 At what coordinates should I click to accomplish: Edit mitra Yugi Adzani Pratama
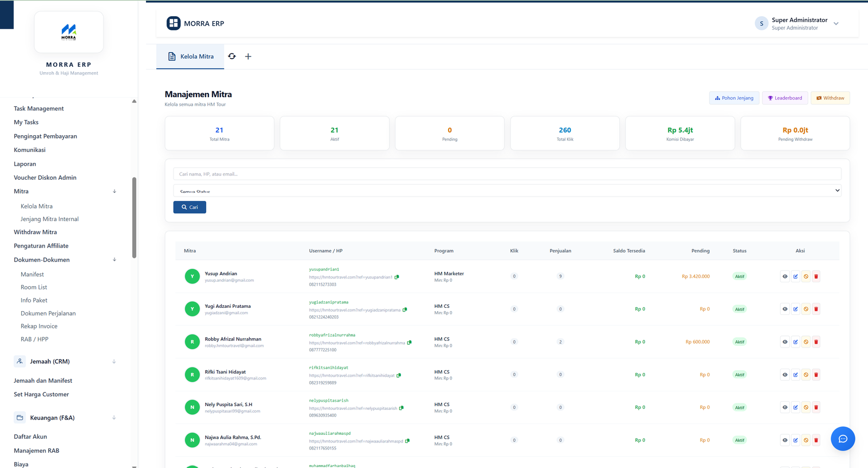795,309
